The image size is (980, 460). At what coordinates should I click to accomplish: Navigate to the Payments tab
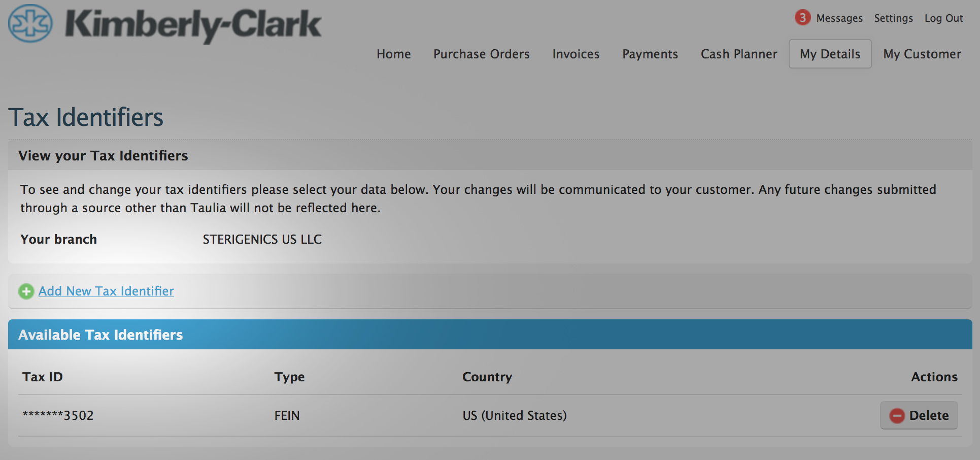(650, 54)
